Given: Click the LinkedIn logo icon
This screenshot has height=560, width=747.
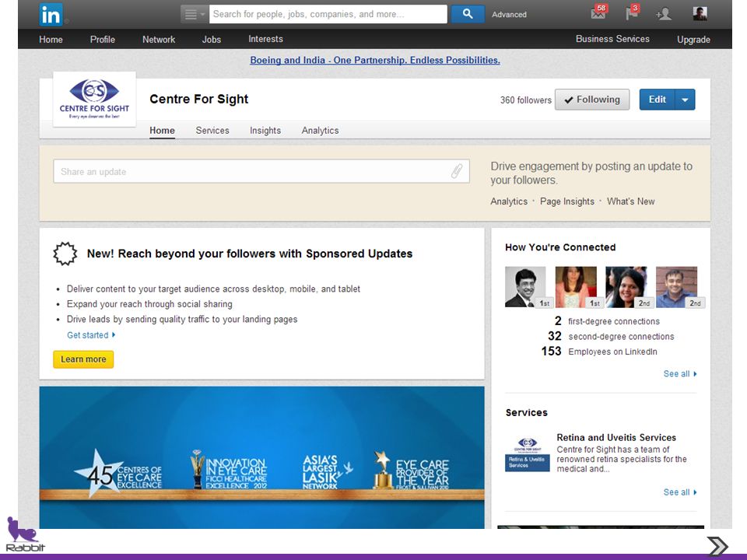Looking at the screenshot, I should (x=51, y=14).
